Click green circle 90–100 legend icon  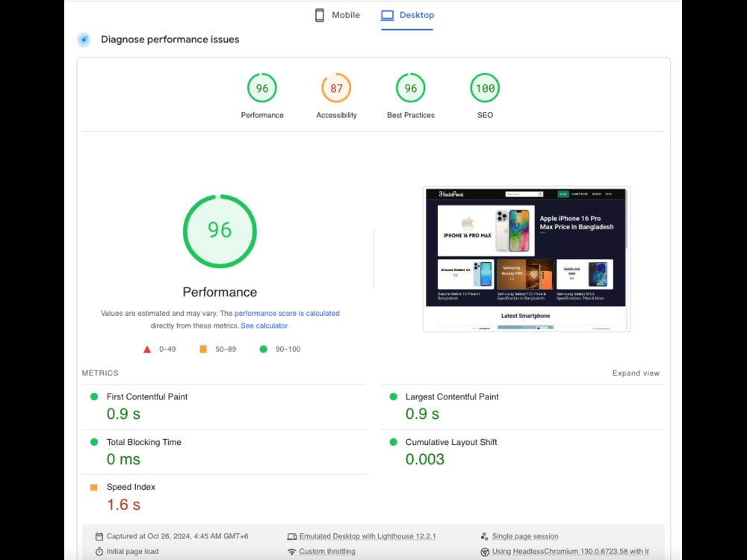point(263,349)
